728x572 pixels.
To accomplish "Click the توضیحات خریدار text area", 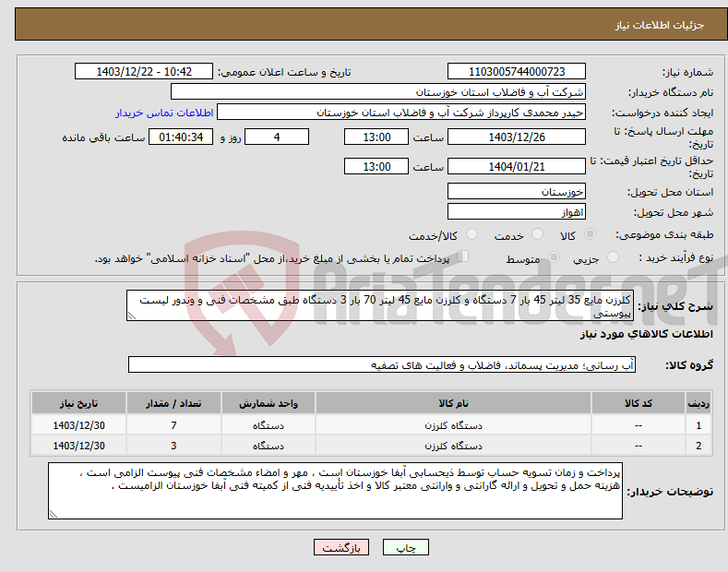I will tap(335, 491).
